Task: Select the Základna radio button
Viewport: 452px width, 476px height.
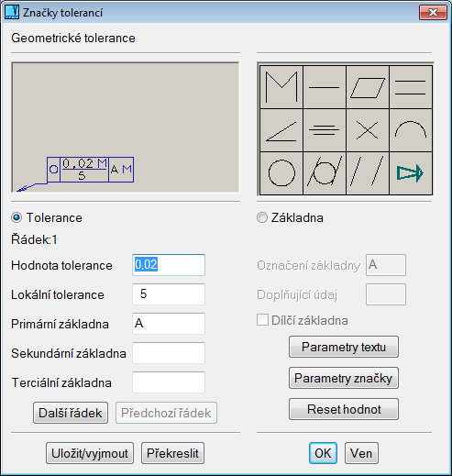Action: tap(262, 217)
